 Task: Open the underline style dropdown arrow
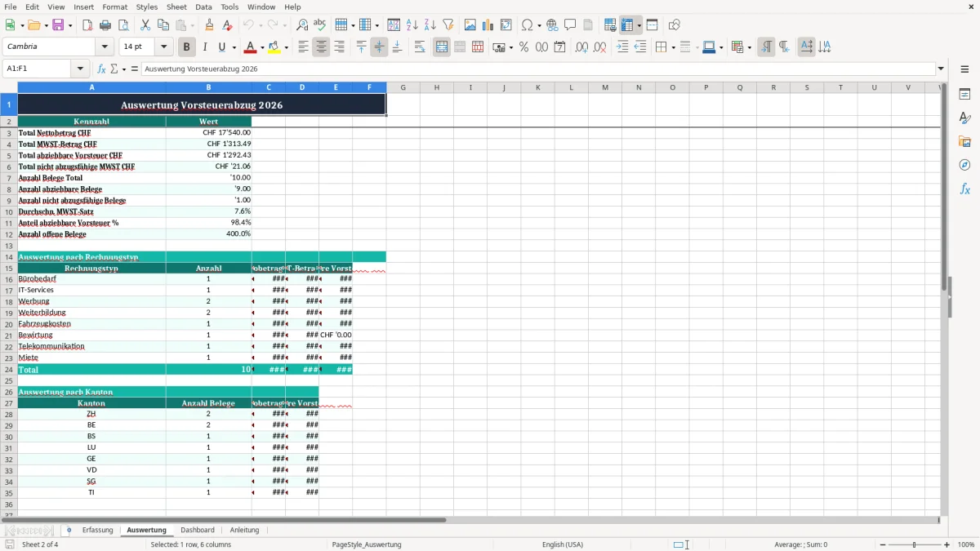click(233, 47)
